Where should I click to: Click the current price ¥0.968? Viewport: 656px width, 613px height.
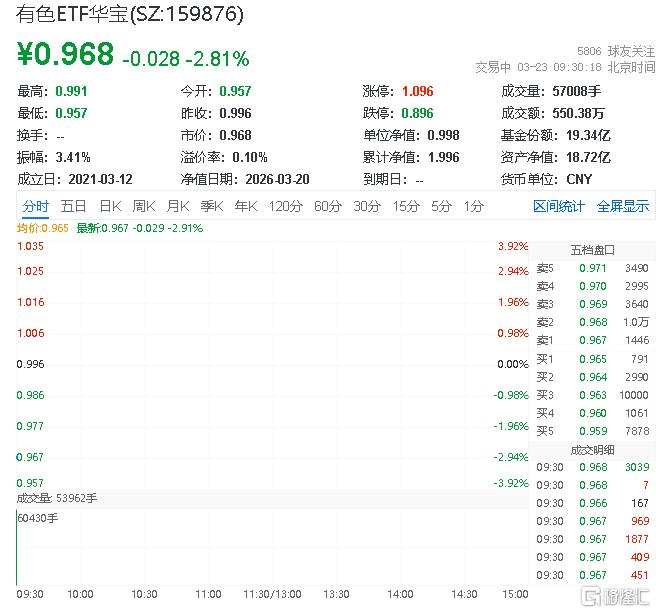click(65, 54)
